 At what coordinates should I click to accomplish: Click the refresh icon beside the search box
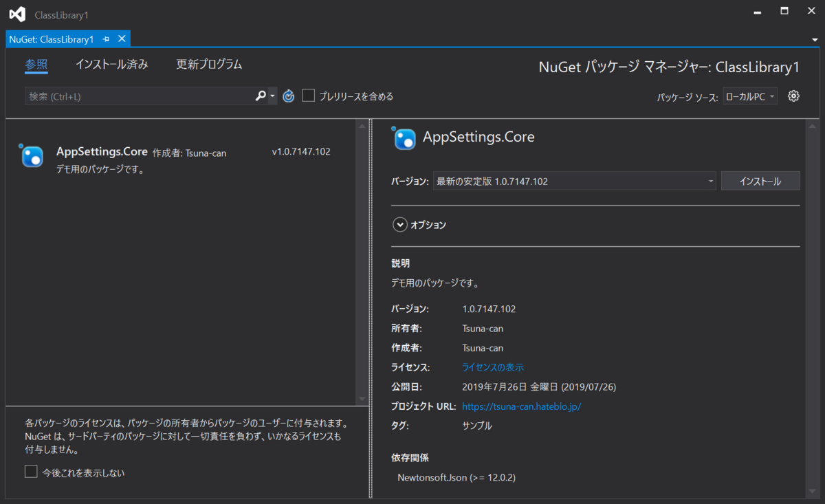coord(288,96)
